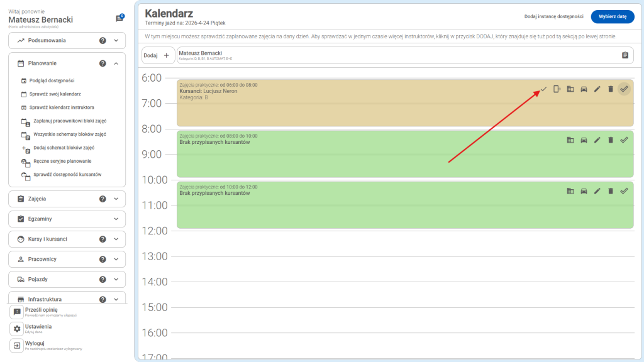
Task: Click the clipboard icon in Mateusz Bernacki row
Action: 625,55
